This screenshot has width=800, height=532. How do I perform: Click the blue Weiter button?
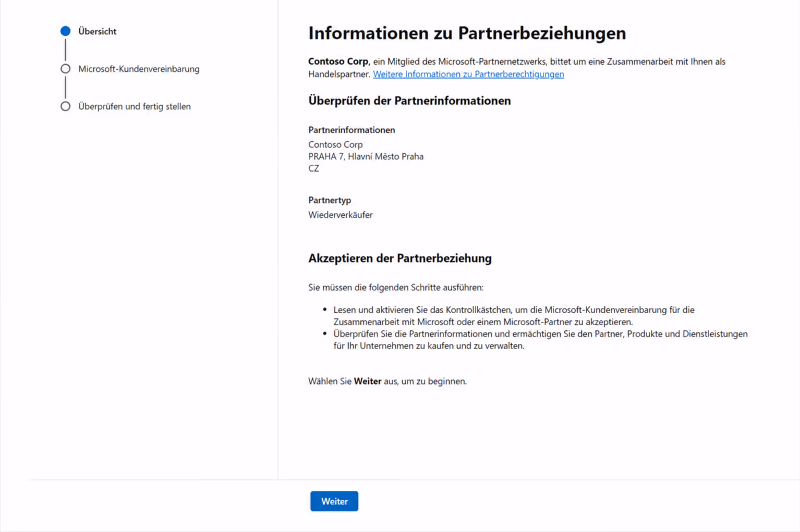click(334, 501)
